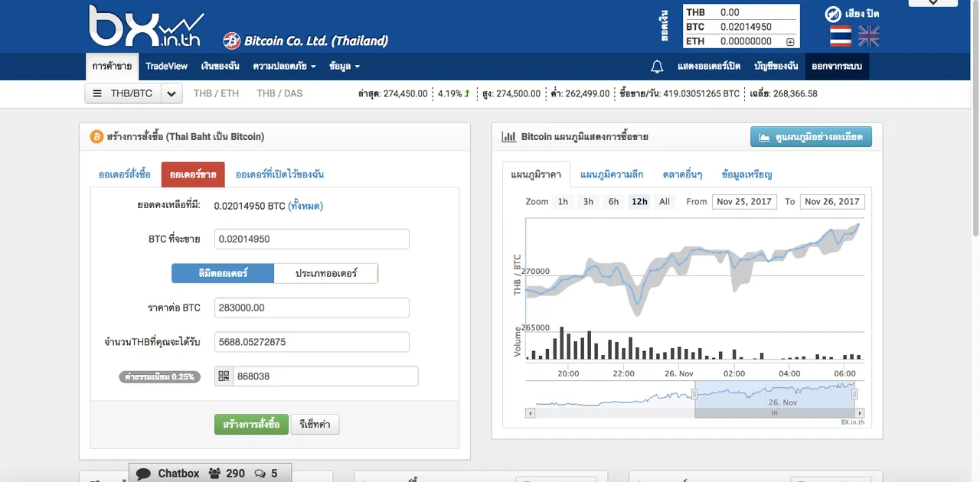Click the hamburger icon beside THB/BTC
This screenshot has width=980, height=482.
click(x=97, y=93)
